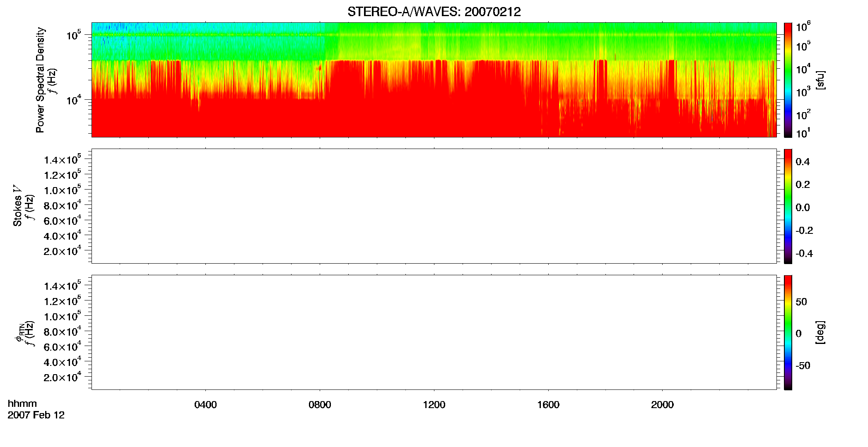Select the "0400" time tick label
Screen dimensions: 868x447
(205, 405)
